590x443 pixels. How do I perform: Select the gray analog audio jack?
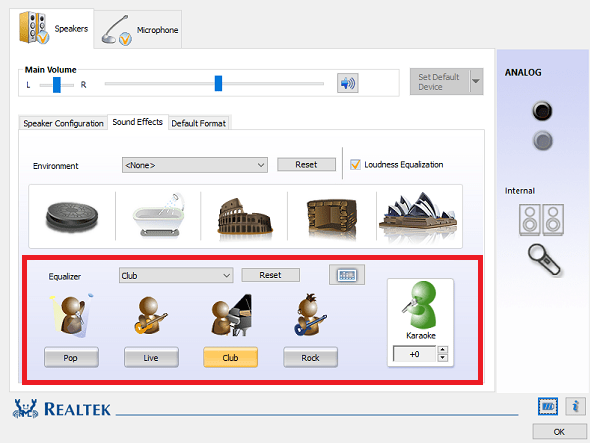[542, 141]
